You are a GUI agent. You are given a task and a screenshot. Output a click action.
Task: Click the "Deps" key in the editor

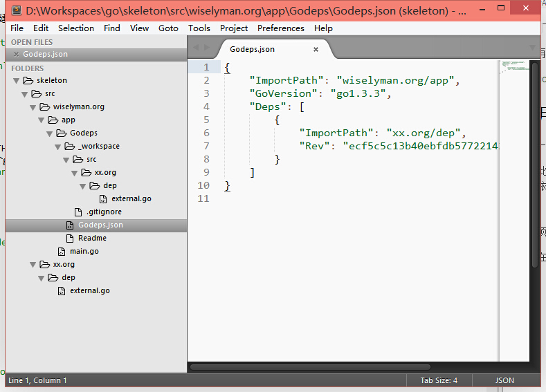pos(268,106)
